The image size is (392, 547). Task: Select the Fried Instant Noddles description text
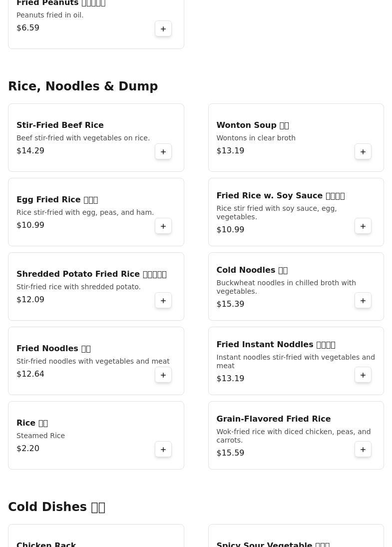point(295,361)
